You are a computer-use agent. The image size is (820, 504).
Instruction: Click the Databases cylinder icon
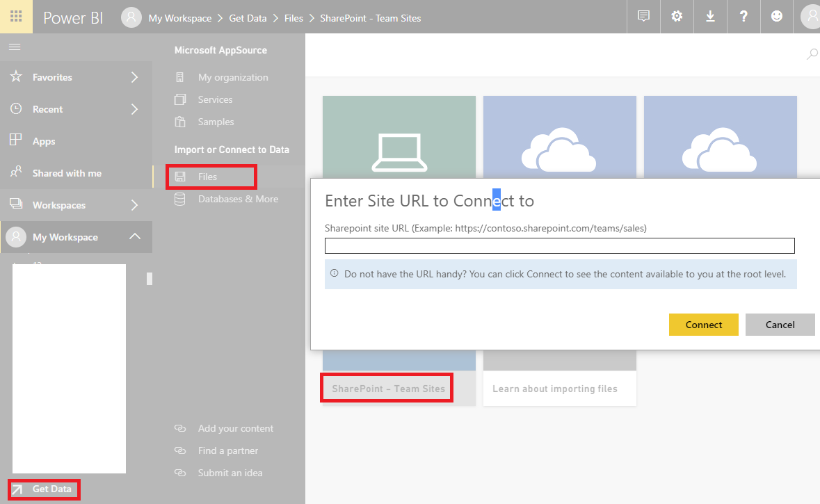(180, 200)
